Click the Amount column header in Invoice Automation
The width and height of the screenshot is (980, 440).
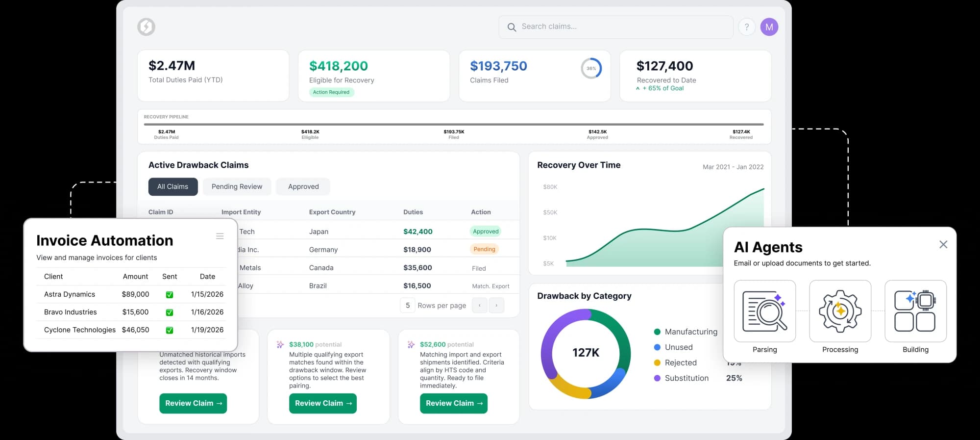[x=135, y=277]
